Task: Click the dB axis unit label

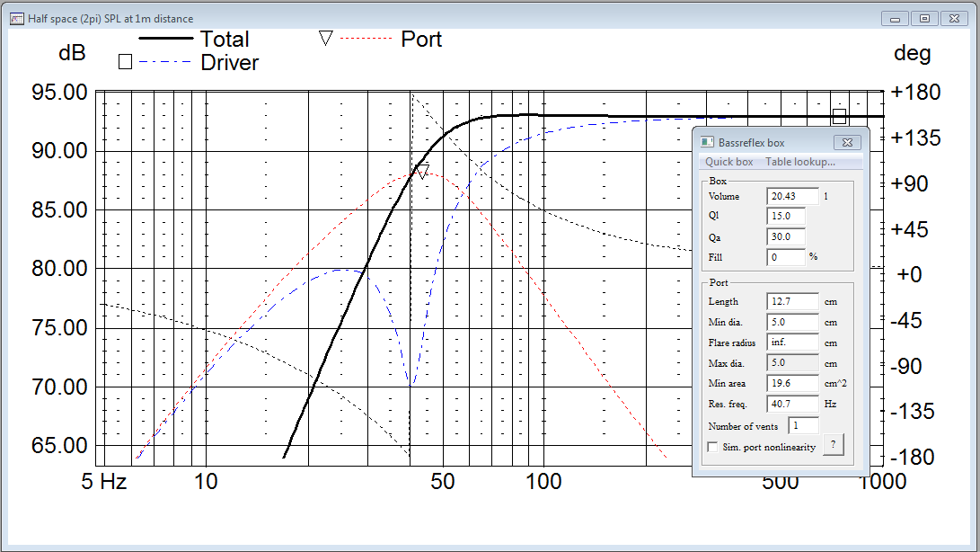Action: tap(72, 52)
